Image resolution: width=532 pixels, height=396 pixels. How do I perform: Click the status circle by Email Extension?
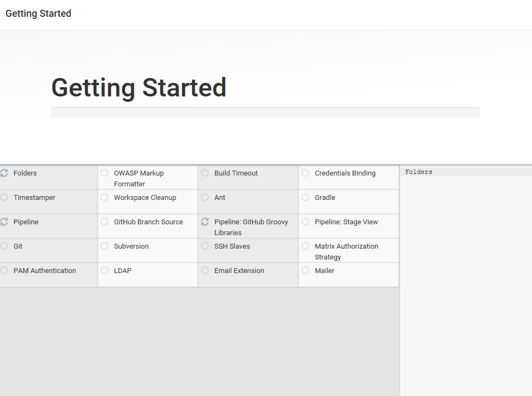point(205,271)
